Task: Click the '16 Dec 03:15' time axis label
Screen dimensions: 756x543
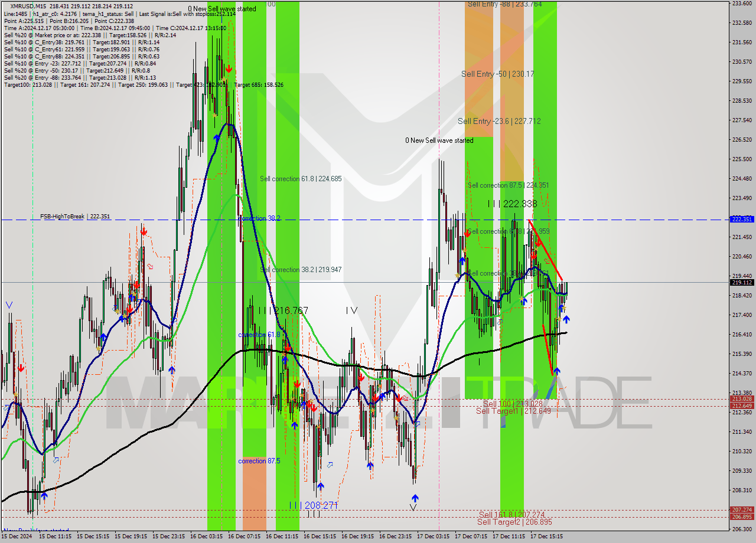Action: point(207,537)
